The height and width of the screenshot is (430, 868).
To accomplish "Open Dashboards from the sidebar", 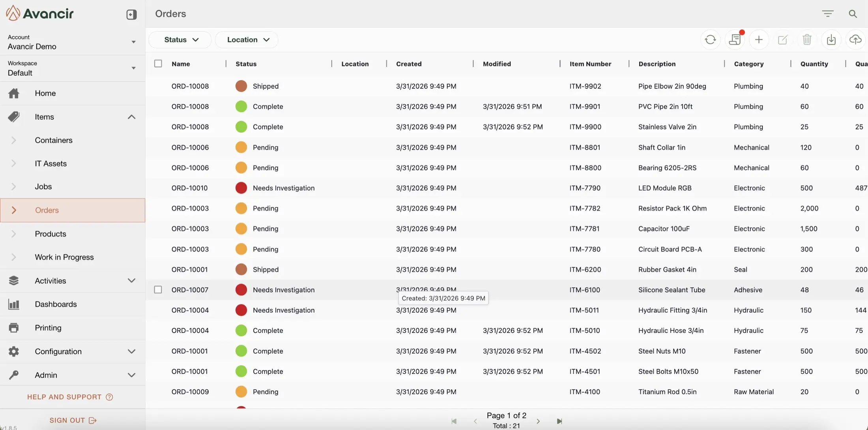I will click(56, 304).
